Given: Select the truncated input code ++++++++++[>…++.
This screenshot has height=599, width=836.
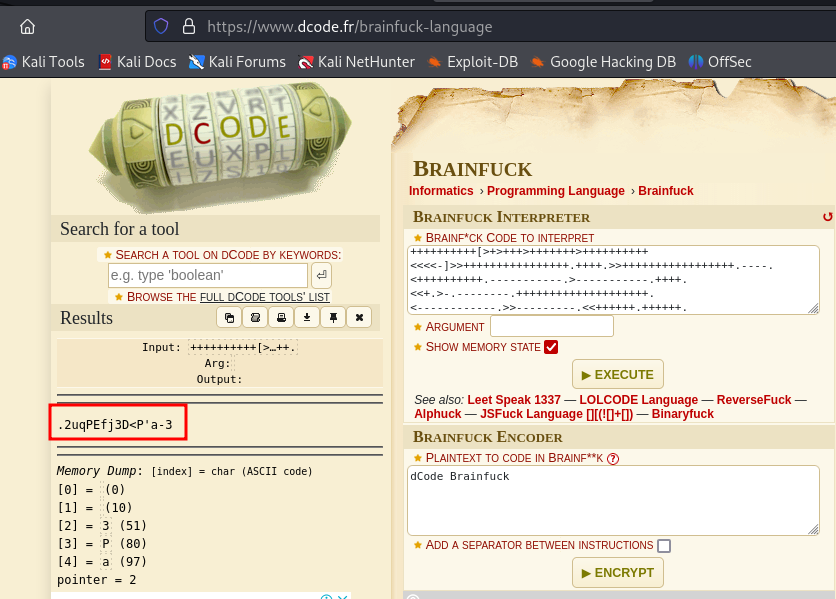Looking at the screenshot, I should pyautogui.click(x=243, y=348).
